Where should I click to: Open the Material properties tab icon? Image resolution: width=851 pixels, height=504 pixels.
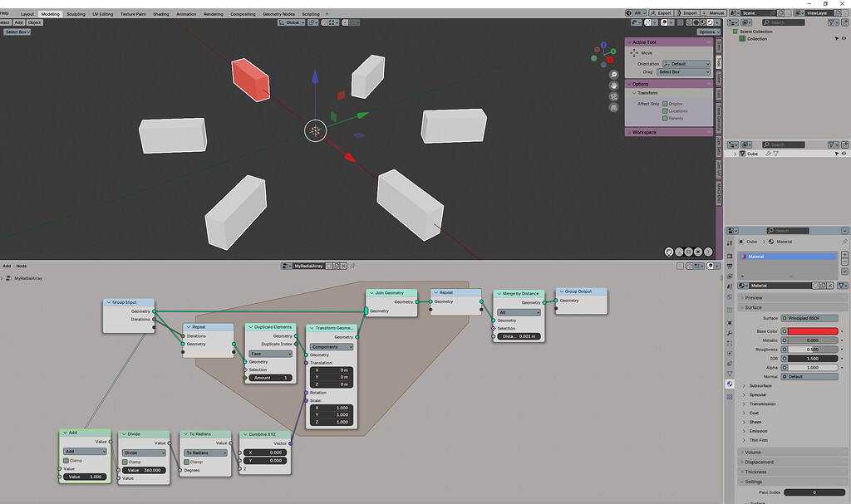coord(730,384)
